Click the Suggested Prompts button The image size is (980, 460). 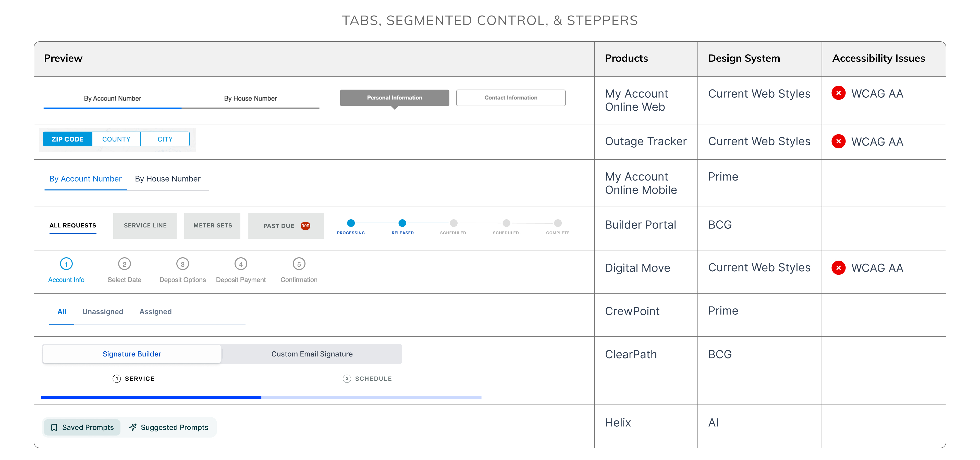click(x=169, y=427)
